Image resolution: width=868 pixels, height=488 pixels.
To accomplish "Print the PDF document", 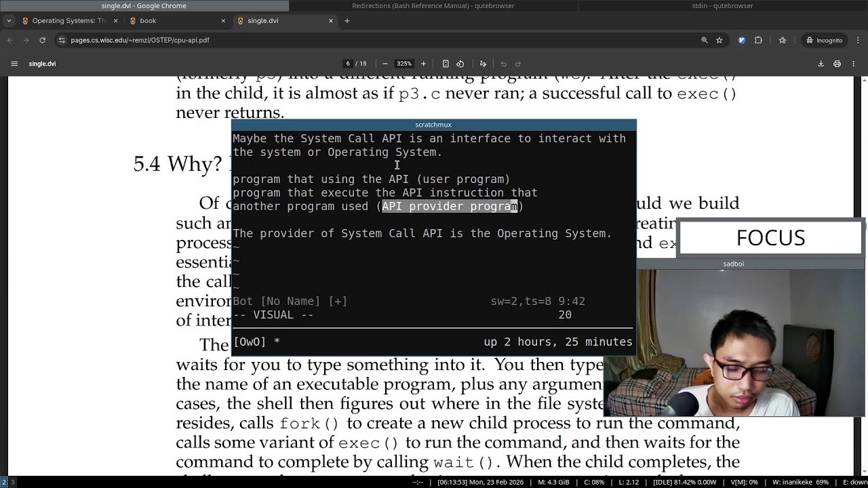I will pyautogui.click(x=837, y=64).
